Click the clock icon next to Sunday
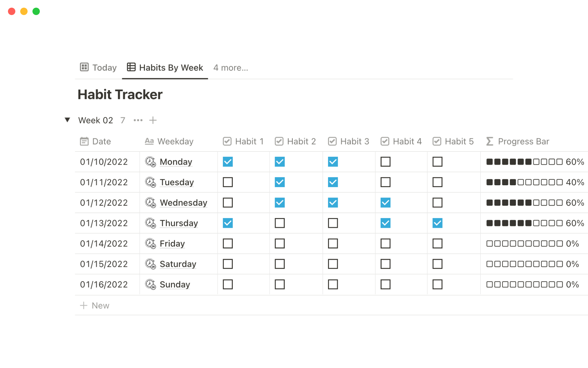Viewport: 588px width, 368px height. tap(150, 284)
